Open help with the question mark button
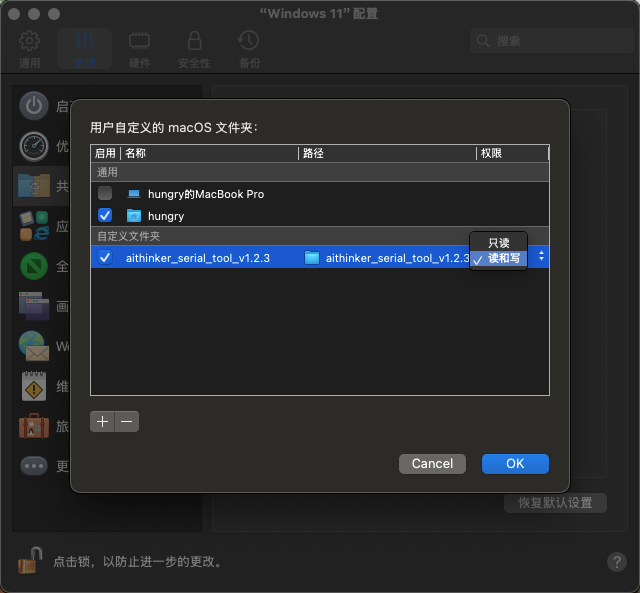This screenshot has width=640, height=593. click(x=617, y=562)
